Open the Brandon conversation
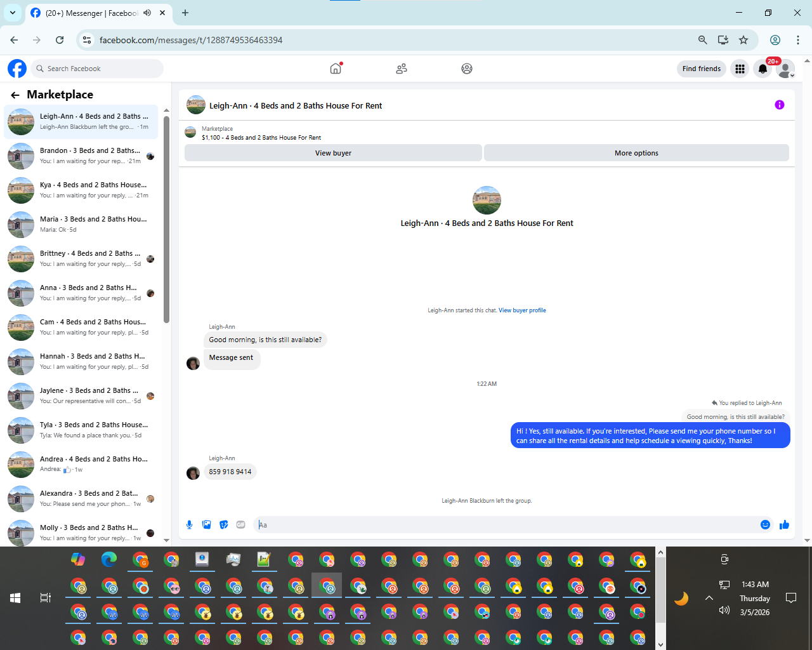Image resolution: width=812 pixels, height=650 pixels. 81,156
